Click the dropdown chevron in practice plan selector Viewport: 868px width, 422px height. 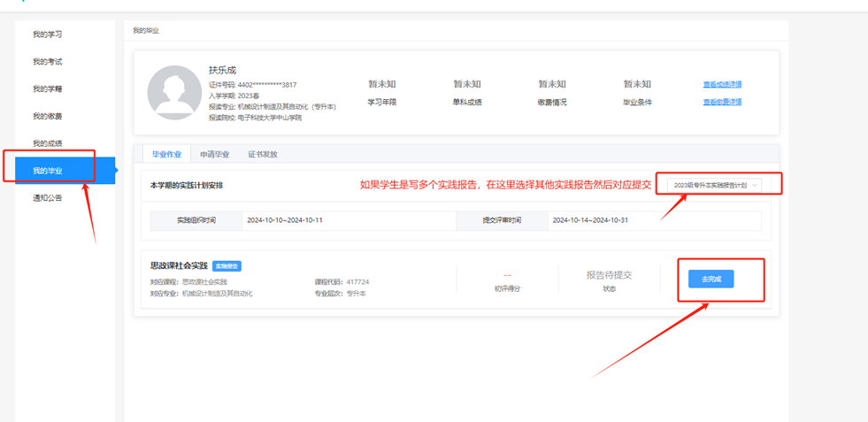coord(755,186)
